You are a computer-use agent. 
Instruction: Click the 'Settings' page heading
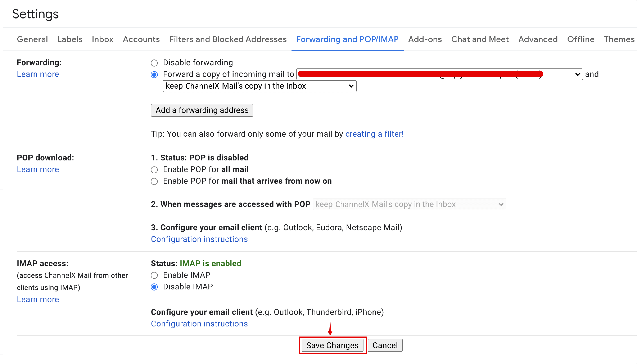point(35,14)
